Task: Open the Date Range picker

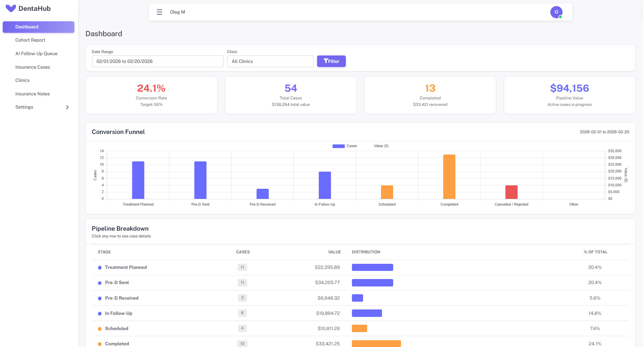Action: pos(157,61)
